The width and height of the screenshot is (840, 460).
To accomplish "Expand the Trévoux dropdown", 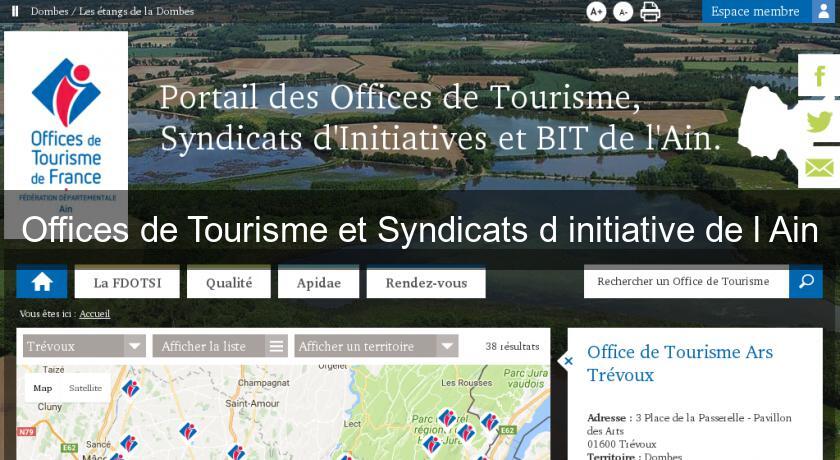I will click(135, 346).
